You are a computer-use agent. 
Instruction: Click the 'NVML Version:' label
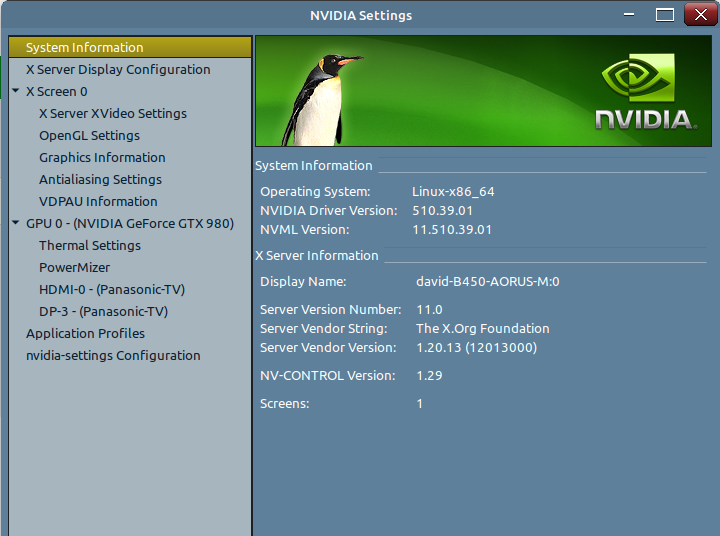pyautogui.click(x=304, y=230)
